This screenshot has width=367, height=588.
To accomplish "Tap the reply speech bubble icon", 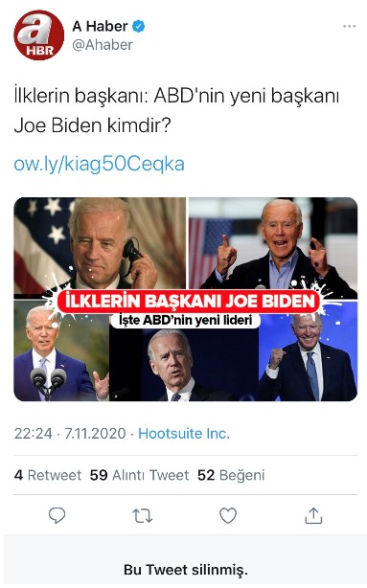I will (57, 515).
